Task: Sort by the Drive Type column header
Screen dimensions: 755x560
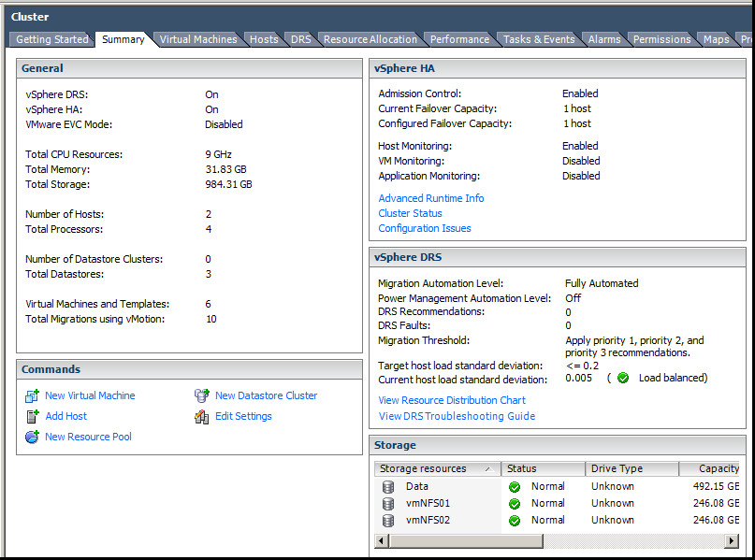Action: (x=632, y=468)
